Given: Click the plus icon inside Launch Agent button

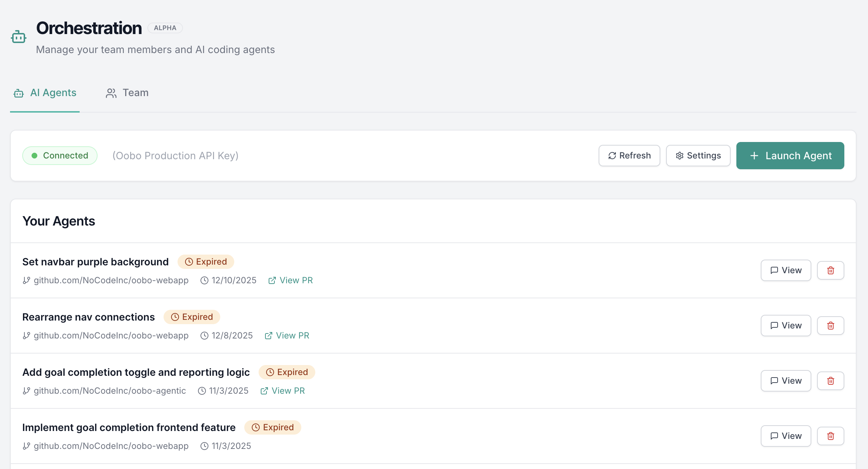Looking at the screenshot, I should (754, 155).
